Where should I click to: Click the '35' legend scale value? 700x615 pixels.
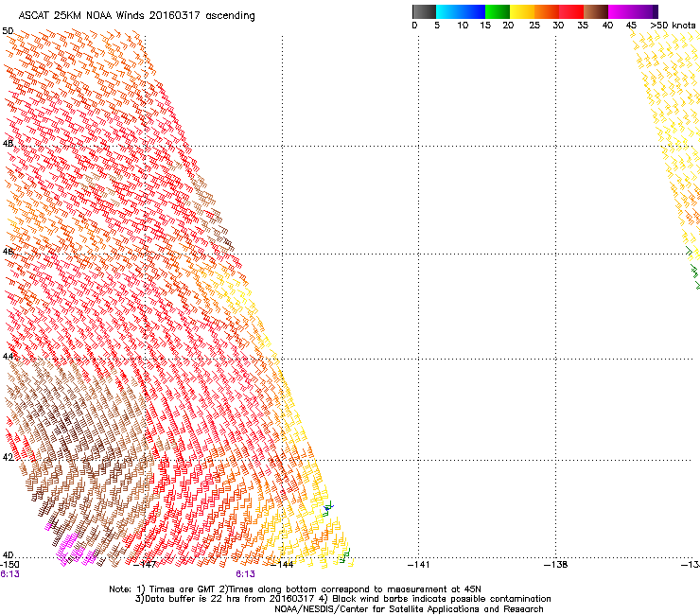click(583, 26)
